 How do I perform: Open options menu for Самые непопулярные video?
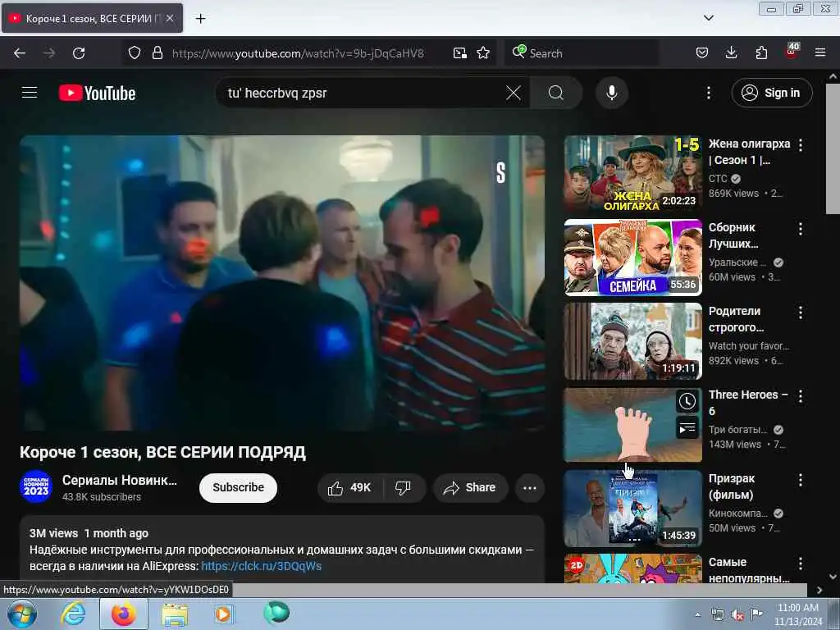coord(801,564)
